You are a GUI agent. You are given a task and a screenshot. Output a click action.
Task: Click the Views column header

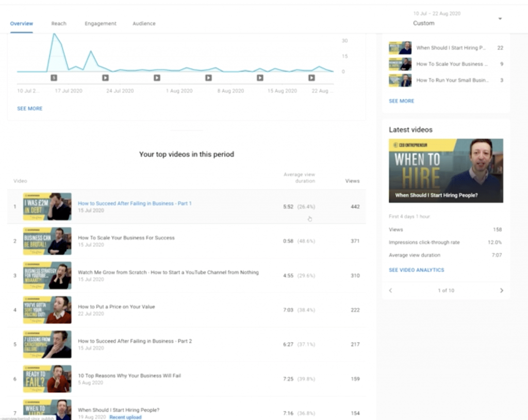coord(353,181)
